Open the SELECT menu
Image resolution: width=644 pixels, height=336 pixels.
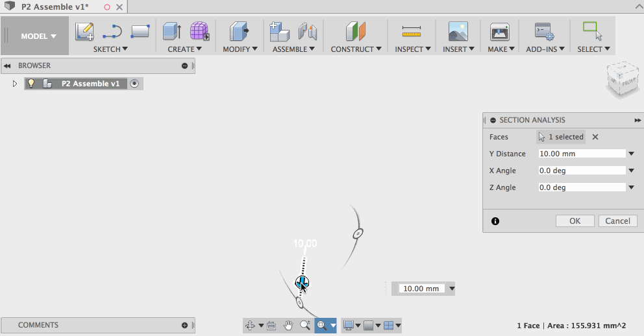pyautogui.click(x=593, y=49)
